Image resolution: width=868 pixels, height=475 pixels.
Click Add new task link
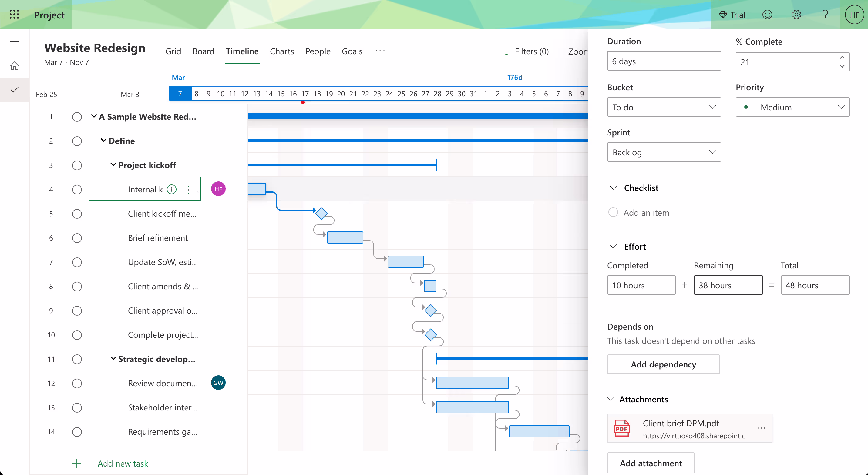pos(123,463)
